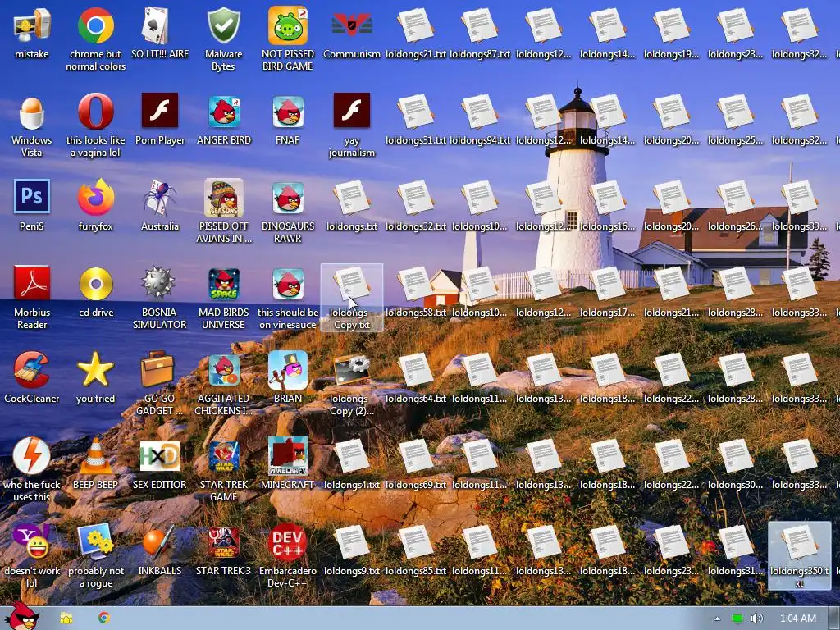Screen dimensions: 840x630
Task: Select file loldongs32.txt
Action: 416,198
